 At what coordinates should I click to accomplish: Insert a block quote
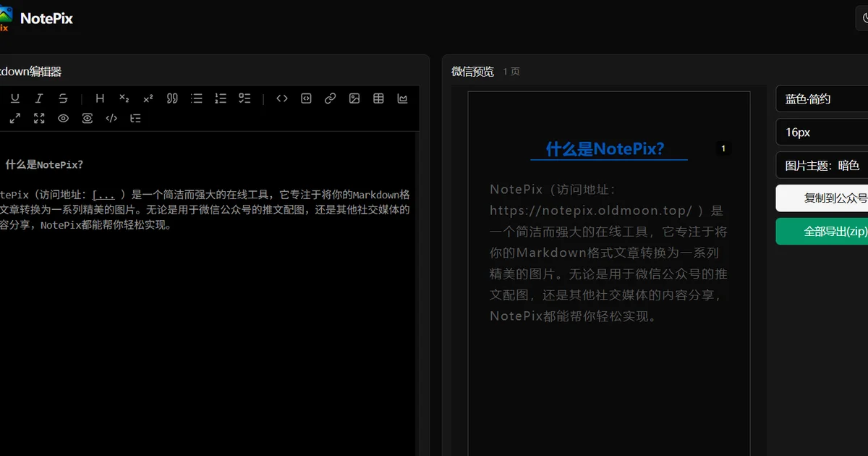tap(172, 98)
